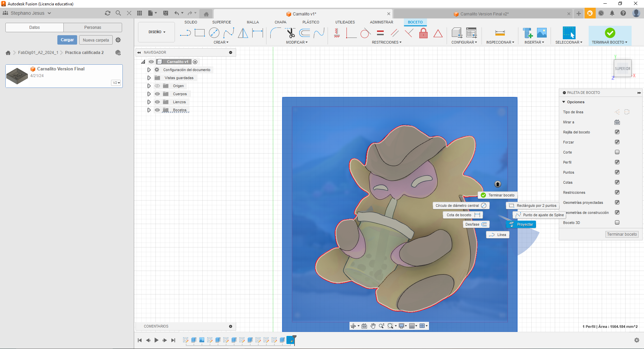Expand the Bocetos tree node
644x349 pixels.
coord(149,110)
